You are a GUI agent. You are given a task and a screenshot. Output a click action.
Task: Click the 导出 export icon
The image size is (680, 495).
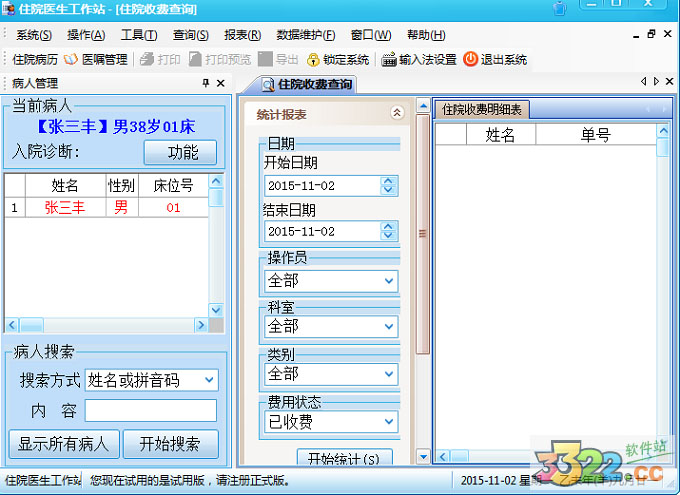click(x=265, y=59)
